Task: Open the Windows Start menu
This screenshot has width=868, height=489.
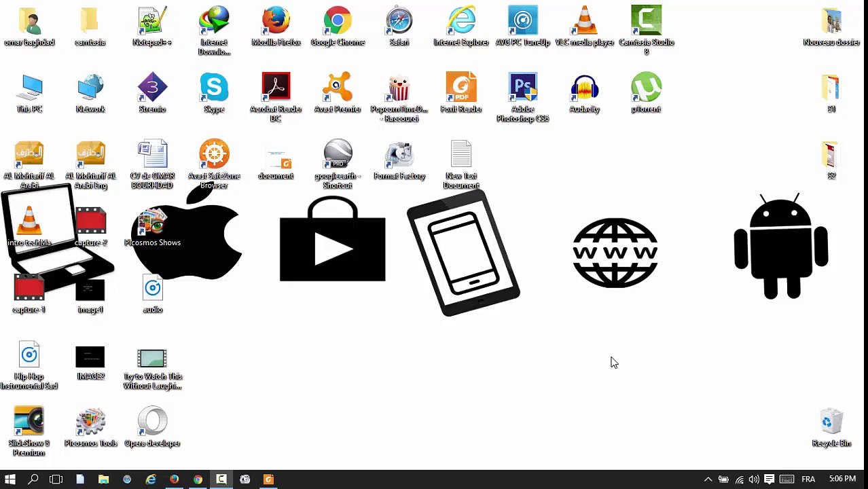Action: coord(10,479)
